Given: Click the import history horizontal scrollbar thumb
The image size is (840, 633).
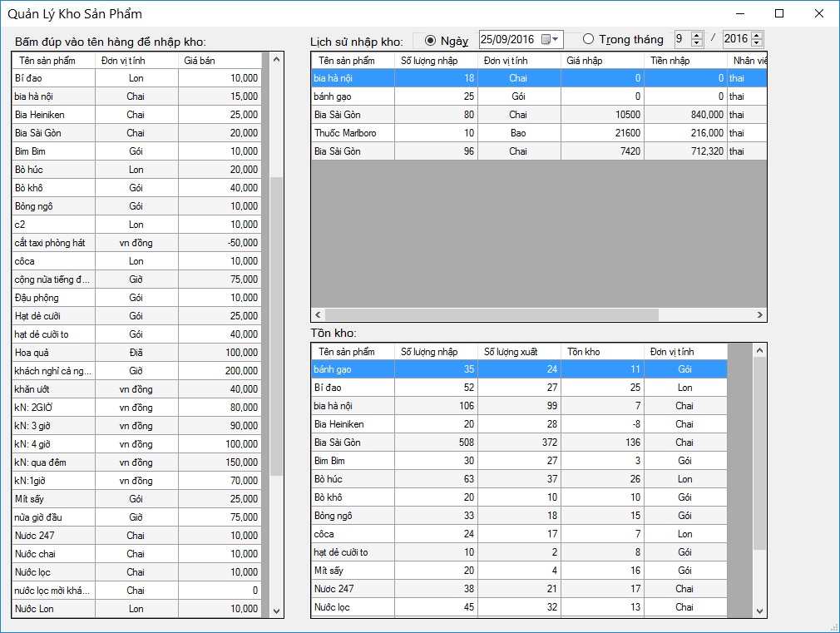Looking at the screenshot, I should point(492,314).
